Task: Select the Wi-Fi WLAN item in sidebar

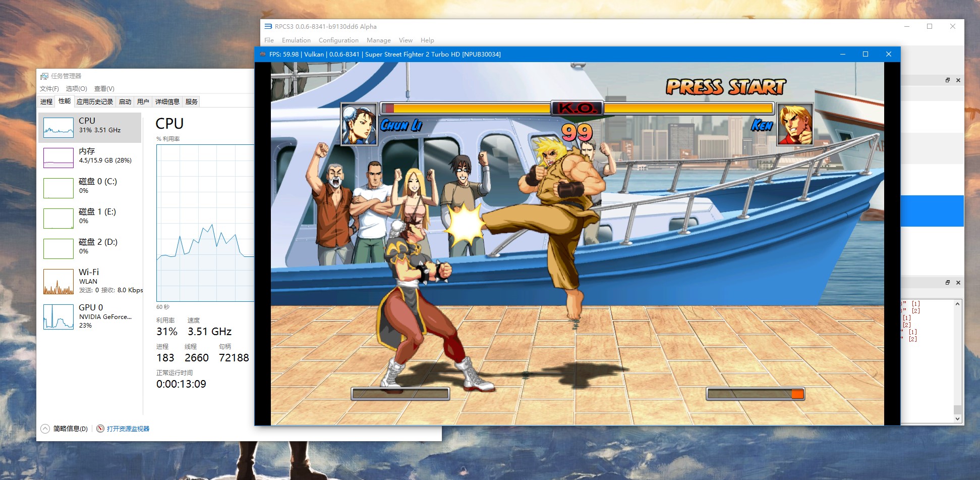Action: (x=90, y=282)
